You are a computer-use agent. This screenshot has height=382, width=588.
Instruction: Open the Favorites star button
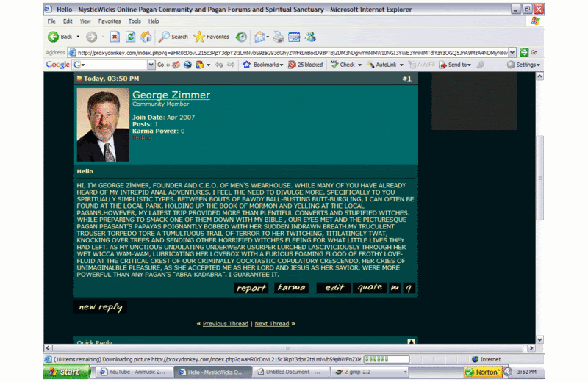click(x=212, y=37)
